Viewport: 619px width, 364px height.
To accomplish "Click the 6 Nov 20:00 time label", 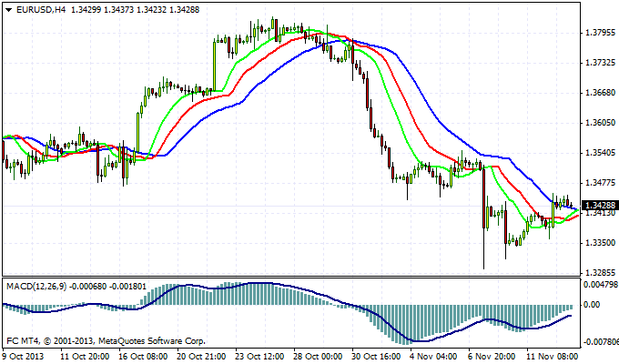I will click(x=492, y=357).
